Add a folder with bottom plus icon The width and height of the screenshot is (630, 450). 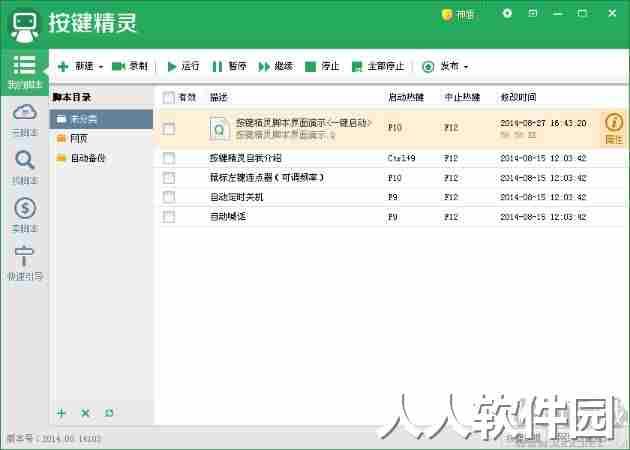pyautogui.click(x=61, y=413)
